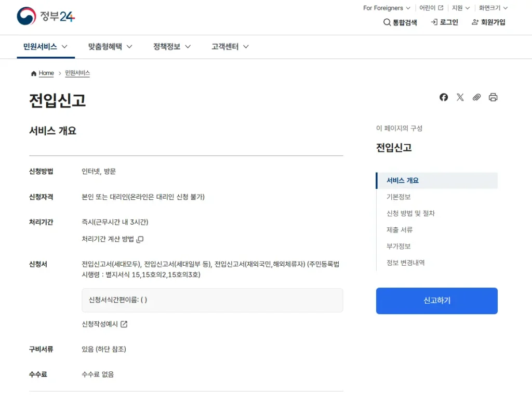Image resolution: width=532 pixels, height=402 pixels.
Task: Expand the 지원 dropdown
Action: [460, 8]
